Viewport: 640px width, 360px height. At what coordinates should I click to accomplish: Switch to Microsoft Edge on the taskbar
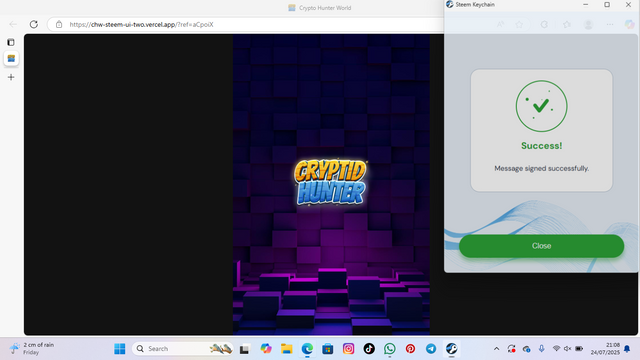tap(307, 349)
